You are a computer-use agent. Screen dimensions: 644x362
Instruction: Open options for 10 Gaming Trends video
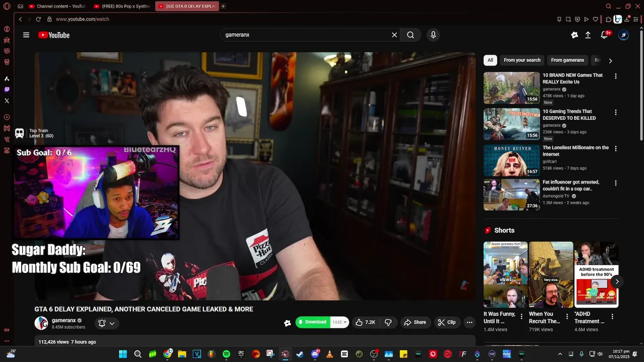(x=615, y=113)
